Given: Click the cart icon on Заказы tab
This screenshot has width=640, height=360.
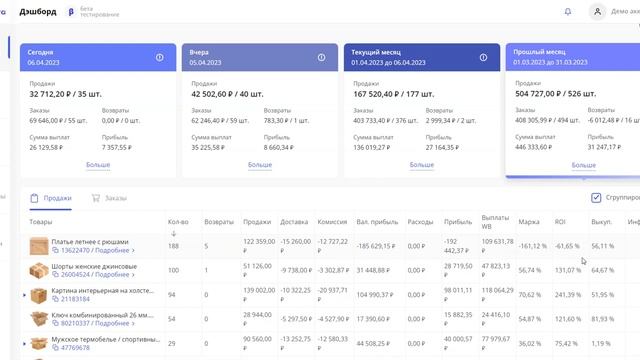Looking at the screenshot, I should [x=96, y=198].
